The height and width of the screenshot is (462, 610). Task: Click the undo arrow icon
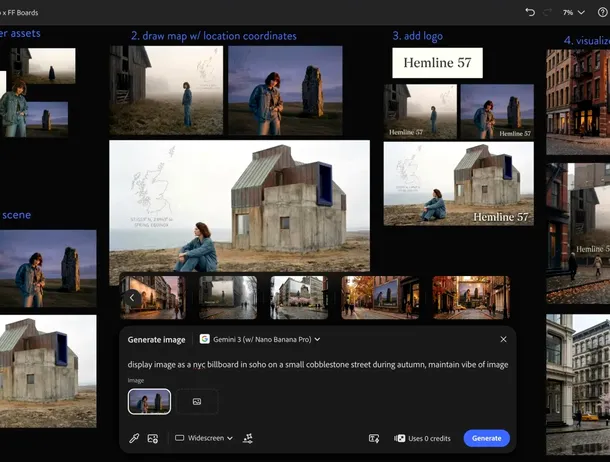(530, 12)
